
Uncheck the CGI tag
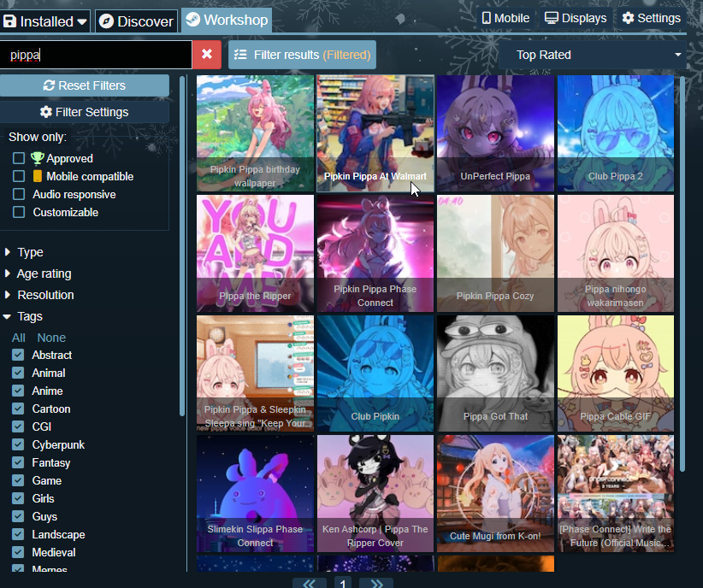point(18,426)
